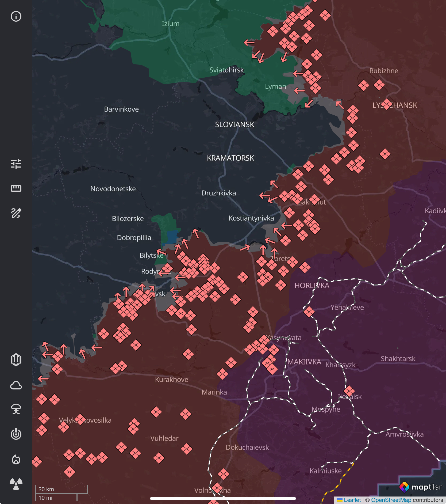This screenshot has height=504, width=446.
Task: Click the Vuhledar label
Action: 164,438
